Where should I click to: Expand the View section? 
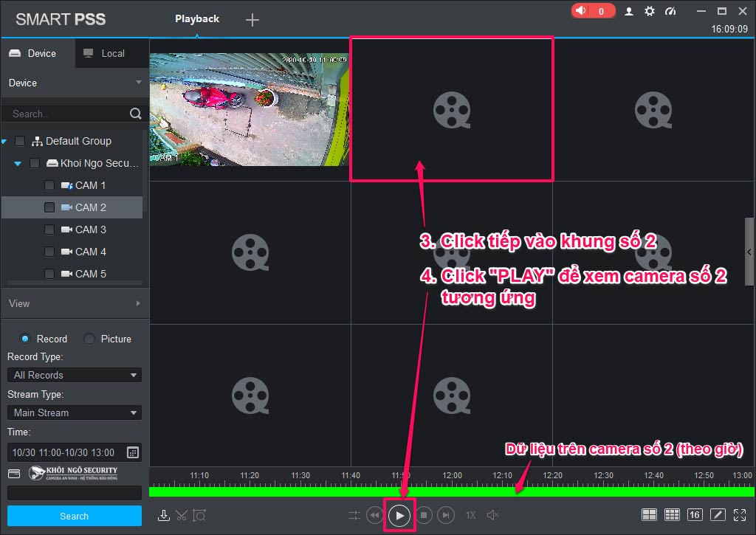(138, 303)
